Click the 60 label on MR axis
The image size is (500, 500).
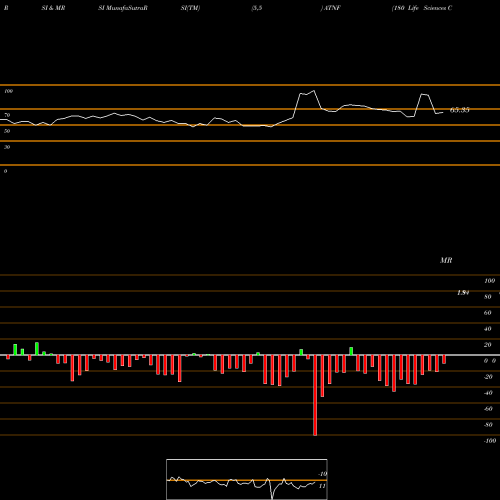click(x=488, y=313)
